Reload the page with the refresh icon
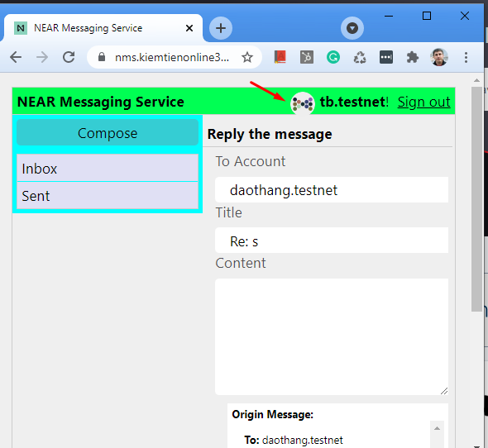Screen dimensions: 488x448 tap(69, 57)
